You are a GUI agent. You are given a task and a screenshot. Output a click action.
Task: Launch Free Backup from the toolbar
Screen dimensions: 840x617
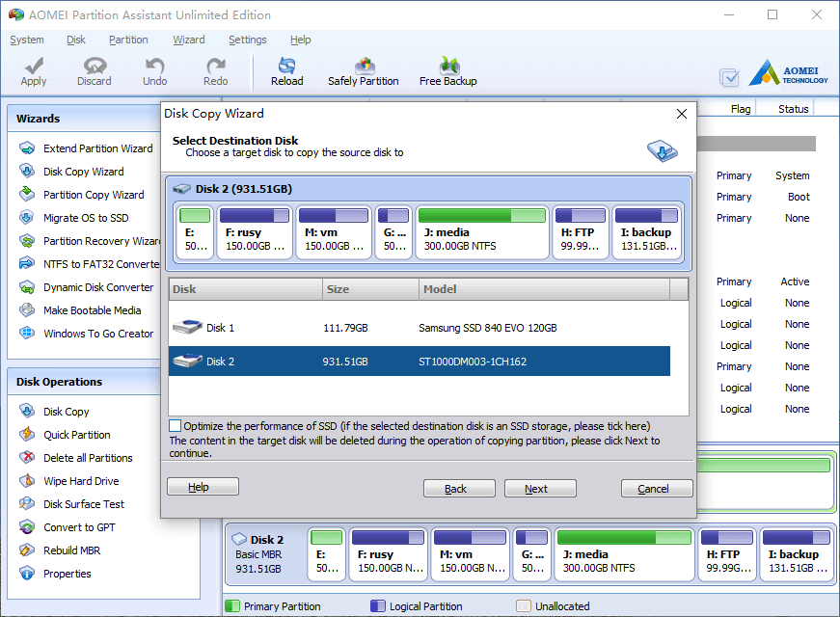[x=447, y=71]
